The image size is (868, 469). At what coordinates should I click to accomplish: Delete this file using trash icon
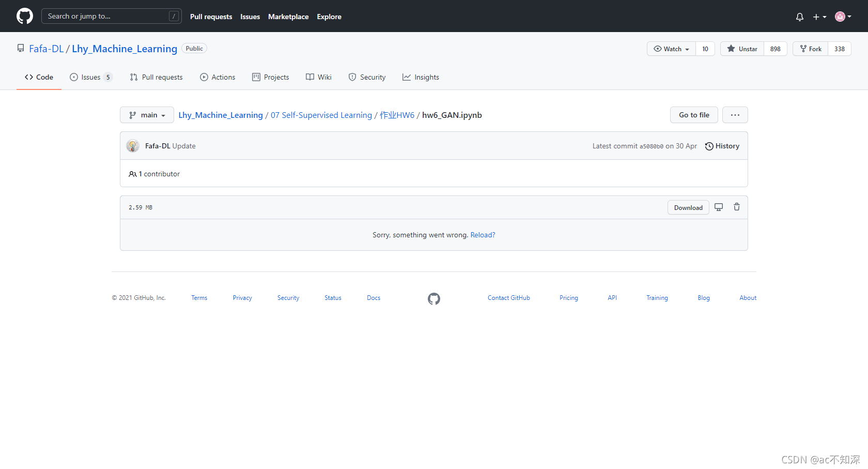tap(737, 207)
